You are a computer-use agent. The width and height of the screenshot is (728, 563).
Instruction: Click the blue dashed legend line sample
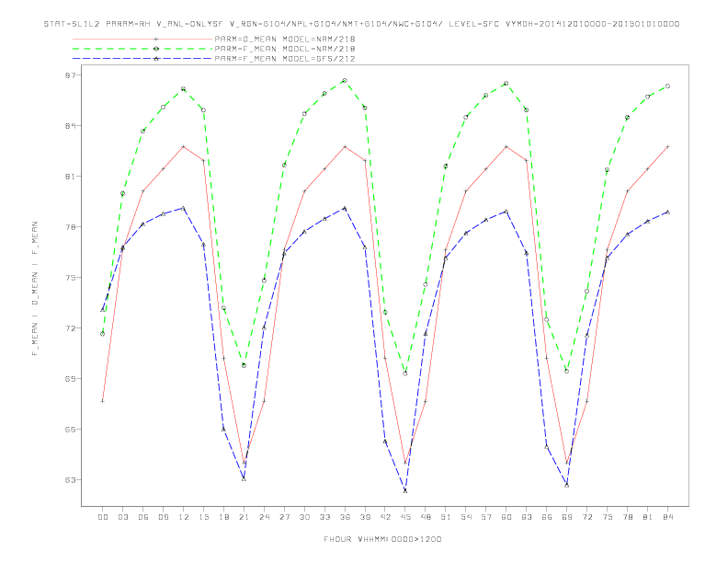[142, 59]
